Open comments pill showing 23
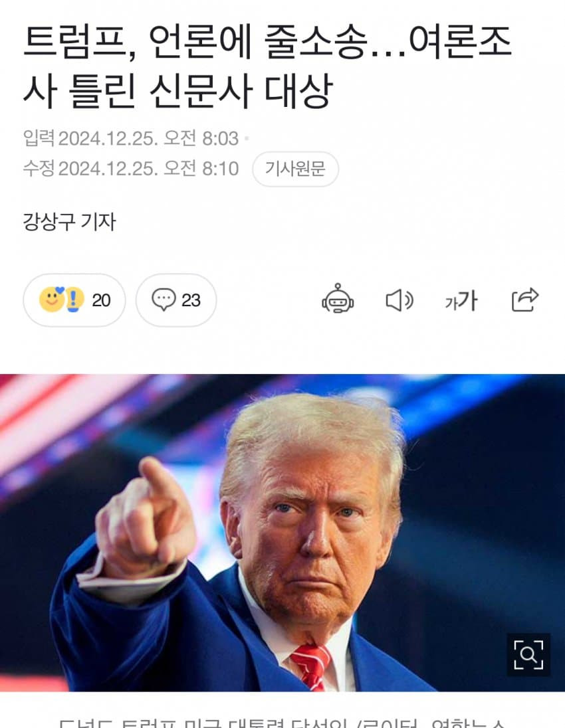The image size is (565, 728). pos(176,300)
